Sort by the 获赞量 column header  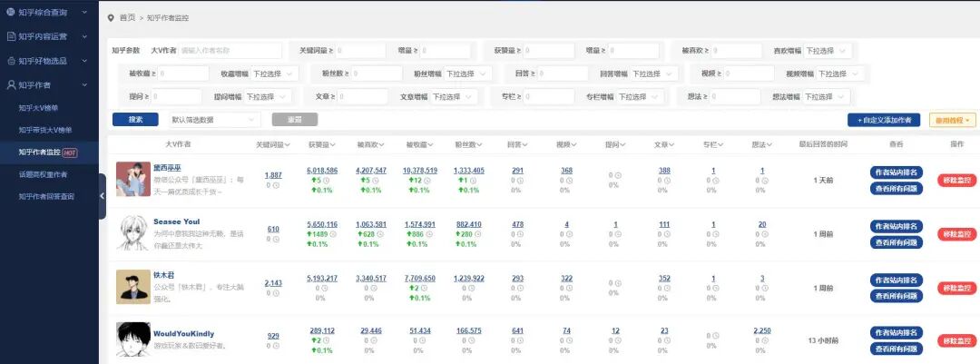pos(322,144)
